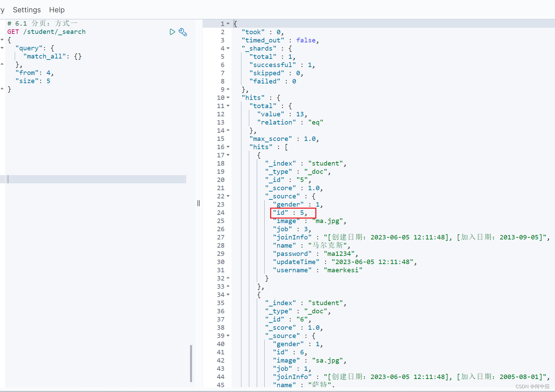Click the "timed_out" : false line
This screenshot has height=392, width=555.
tap(280, 40)
